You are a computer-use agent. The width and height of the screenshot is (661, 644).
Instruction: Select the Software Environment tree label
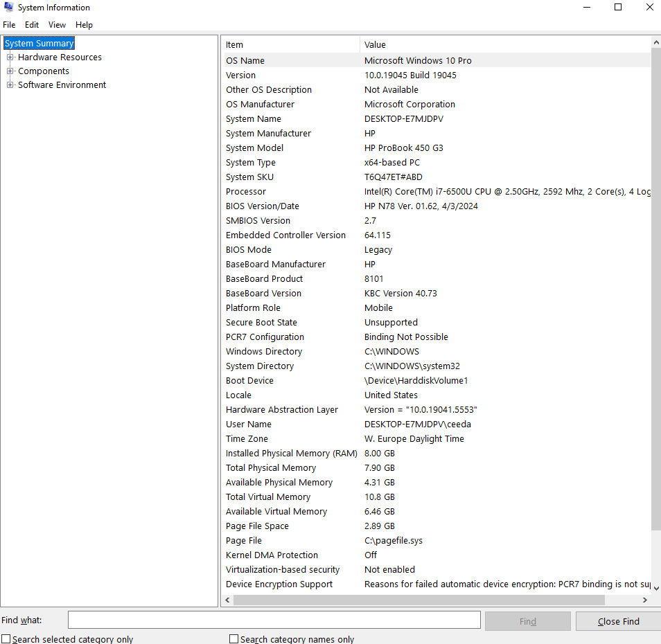click(62, 85)
